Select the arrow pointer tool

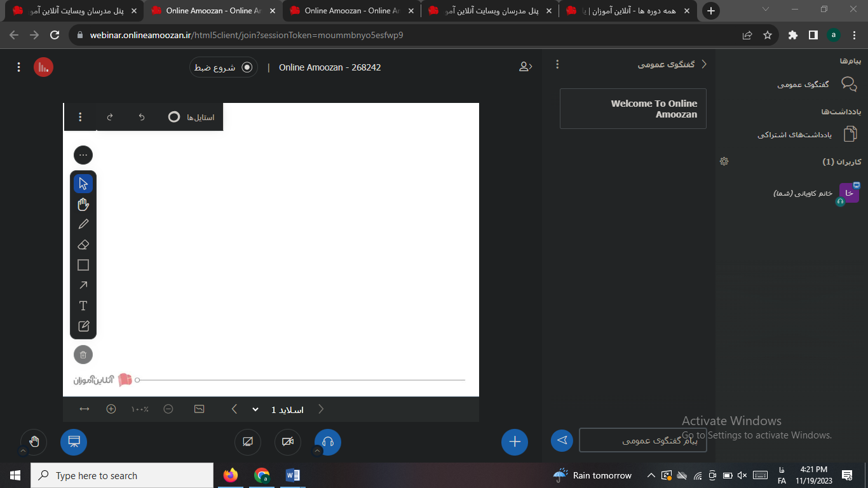point(83,184)
